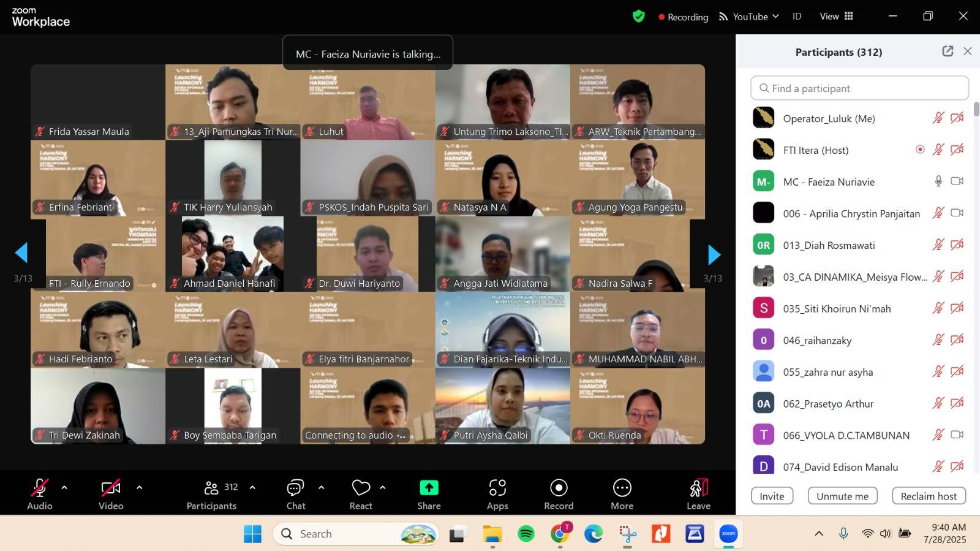Open the Chat icon
The width and height of the screenshot is (980, 551).
point(295,488)
